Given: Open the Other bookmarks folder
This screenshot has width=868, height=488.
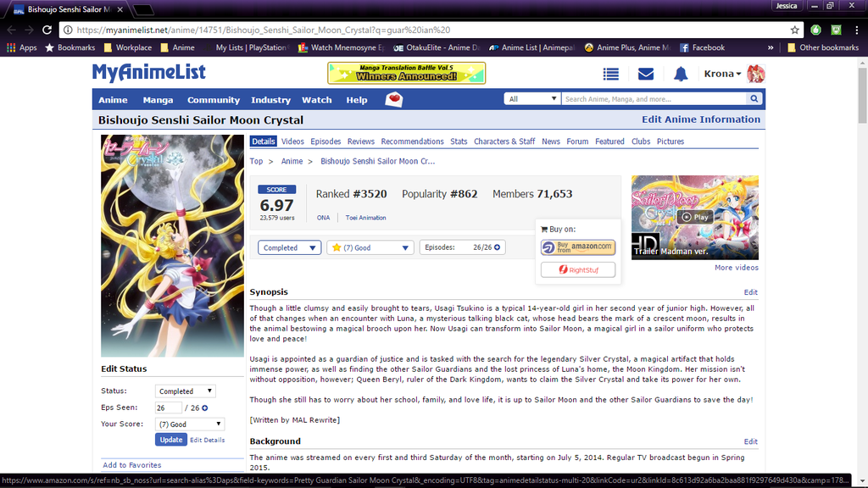Looking at the screenshot, I should pyautogui.click(x=822, y=47).
